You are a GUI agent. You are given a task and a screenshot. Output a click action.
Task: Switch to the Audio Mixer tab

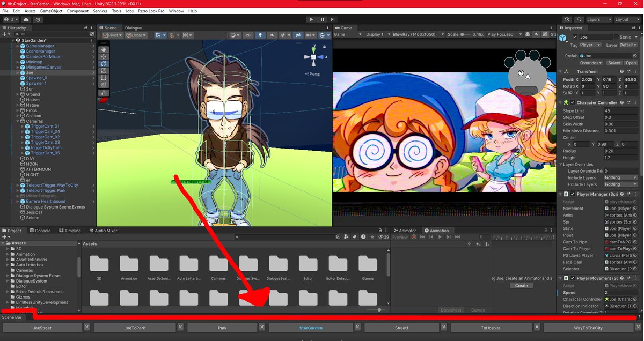[x=103, y=231]
